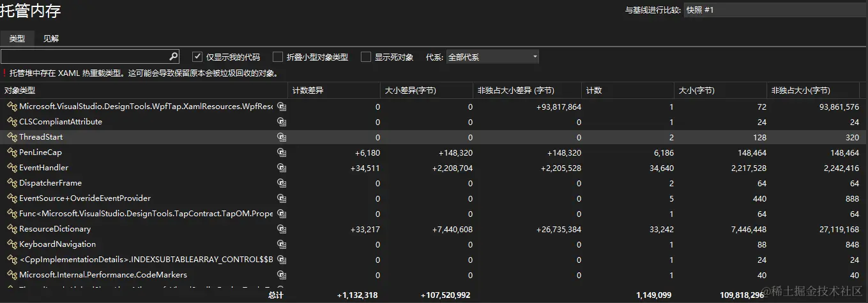This screenshot has height=303, width=868.
Task: Sort by 计数 column header
Action: [x=628, y=91]
